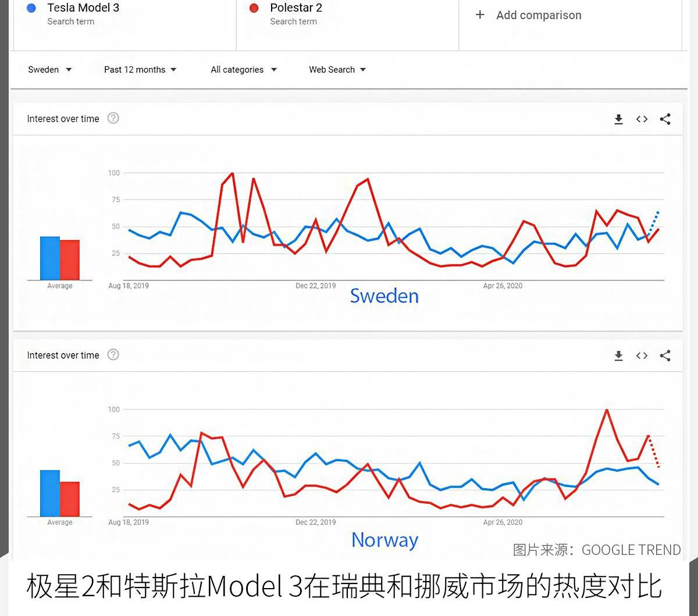This screenshot has width=698, height=616.
Task: Click the Average label under Norway bars
Action: pos(60,522)
